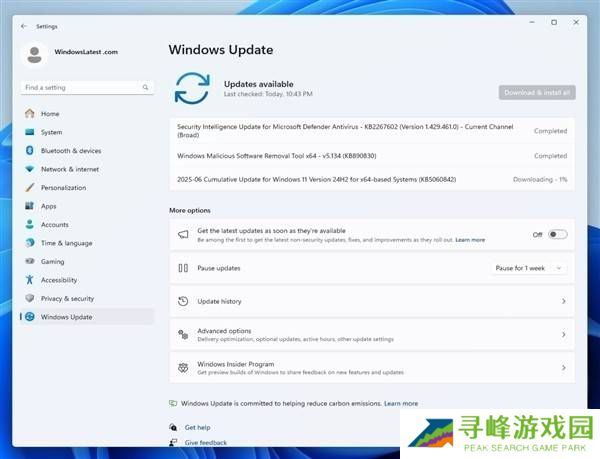Viewport: 600px width, 459px height.
Task: Minimize the Settings window
Action: [x=532, y=22]
